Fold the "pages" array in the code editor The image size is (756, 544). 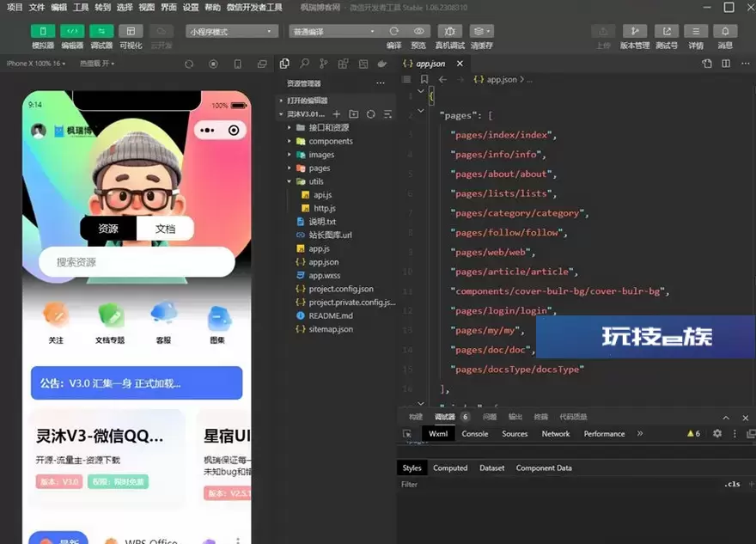pos(421,111)
